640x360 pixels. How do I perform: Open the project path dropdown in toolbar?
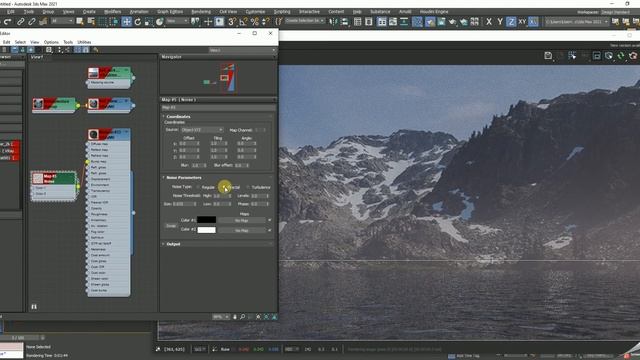(x=576, y=21)
